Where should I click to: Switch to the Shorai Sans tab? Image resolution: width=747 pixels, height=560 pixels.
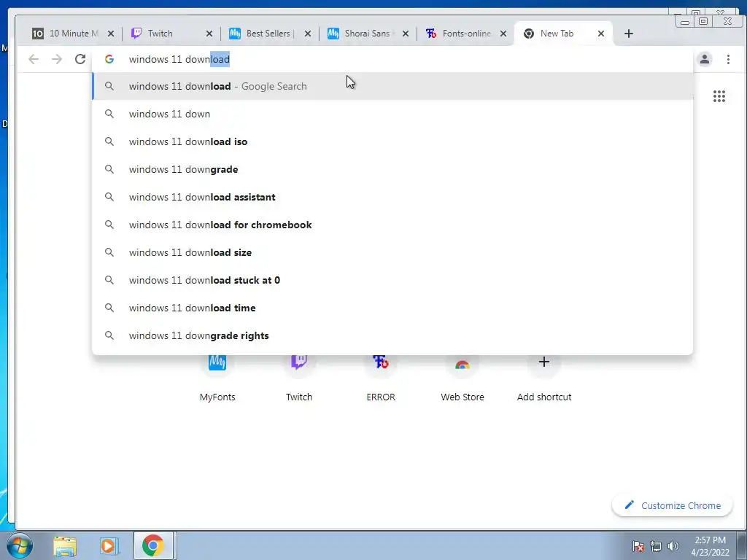pos(367,34)
